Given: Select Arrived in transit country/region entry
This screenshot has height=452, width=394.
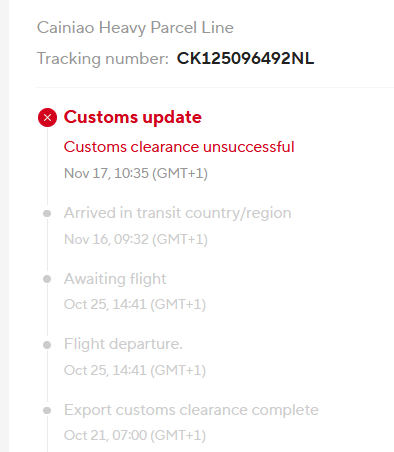Looking at the screenshot, I should point(178,213).
